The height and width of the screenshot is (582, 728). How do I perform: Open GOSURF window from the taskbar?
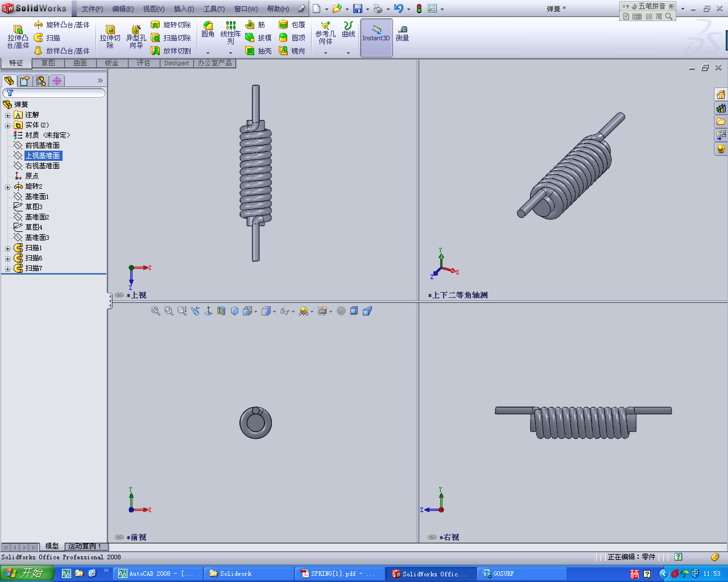pyautogui.click(x=522, y=573)
